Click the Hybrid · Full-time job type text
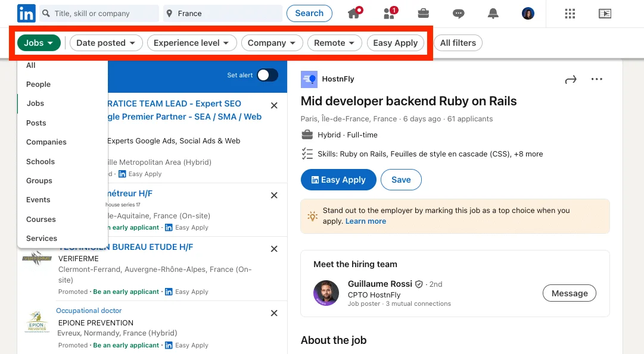The height and width of the screenshot is (354, 644). 347,135
